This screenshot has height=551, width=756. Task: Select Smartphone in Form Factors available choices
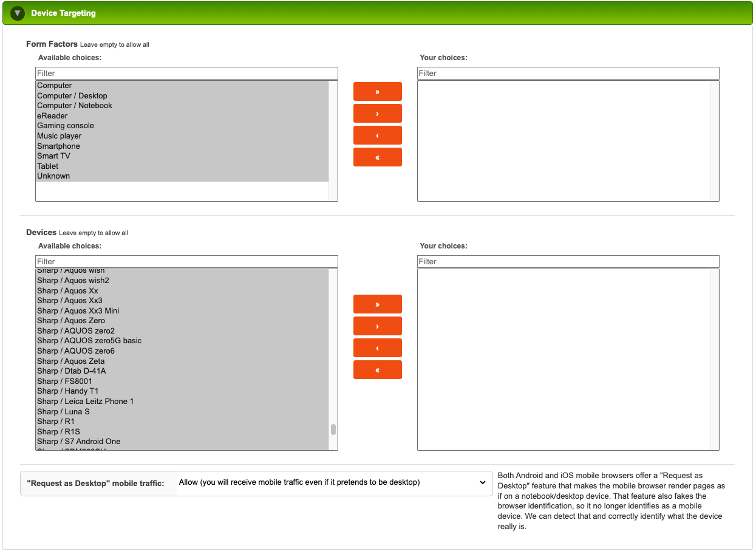[58, 146]
